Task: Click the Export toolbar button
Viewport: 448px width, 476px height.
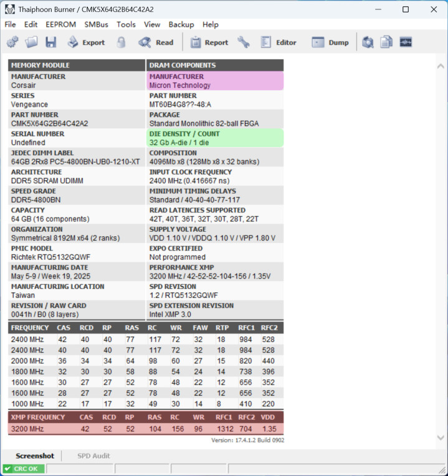Action: pyautogui.click(x=86, y=42)
